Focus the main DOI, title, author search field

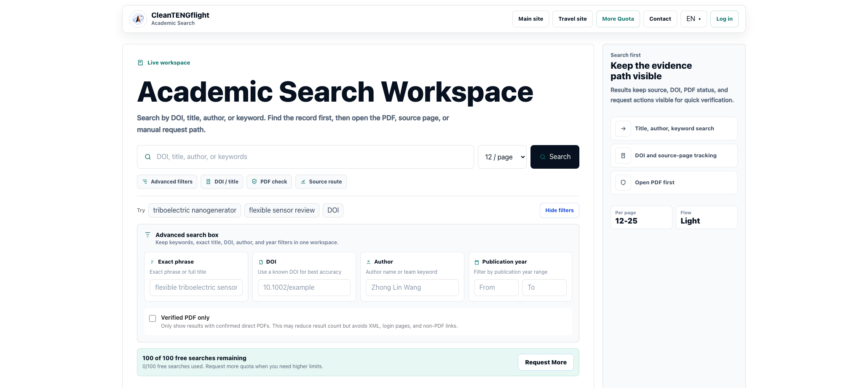click(x=305, y=157)
